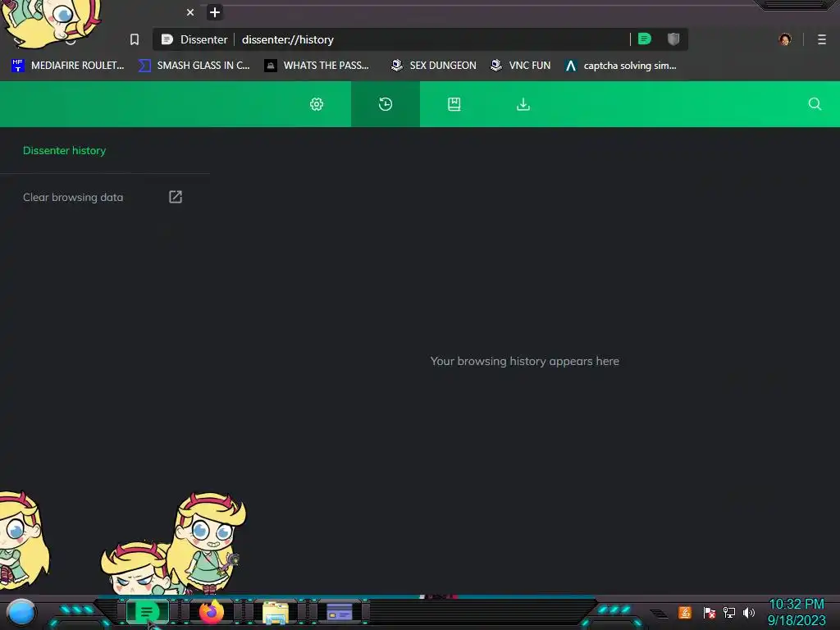This screenshot has width=840, height=630.
Task: Open the bookmarks tab in green bar
Action: point(454,104)
